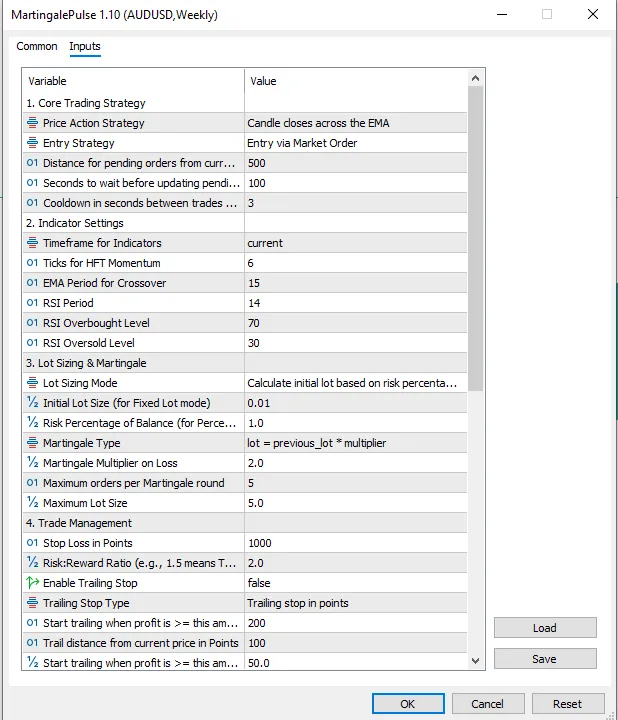Edit the RSI Period value 14
Image resolution: width=618 pixels, height=720 pixels.
pos(356,303)
